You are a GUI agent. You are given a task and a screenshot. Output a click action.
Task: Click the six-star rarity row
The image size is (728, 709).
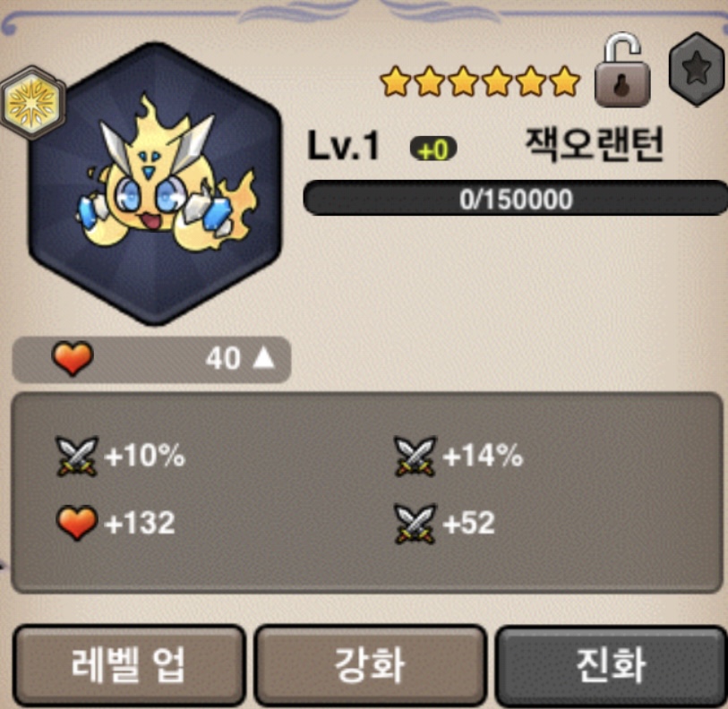(x=480, y=81)
